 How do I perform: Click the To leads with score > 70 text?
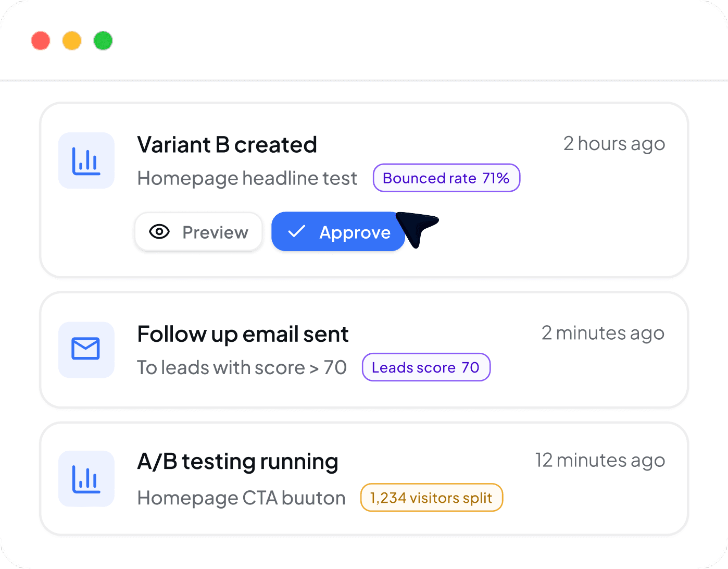coord(242,367)
